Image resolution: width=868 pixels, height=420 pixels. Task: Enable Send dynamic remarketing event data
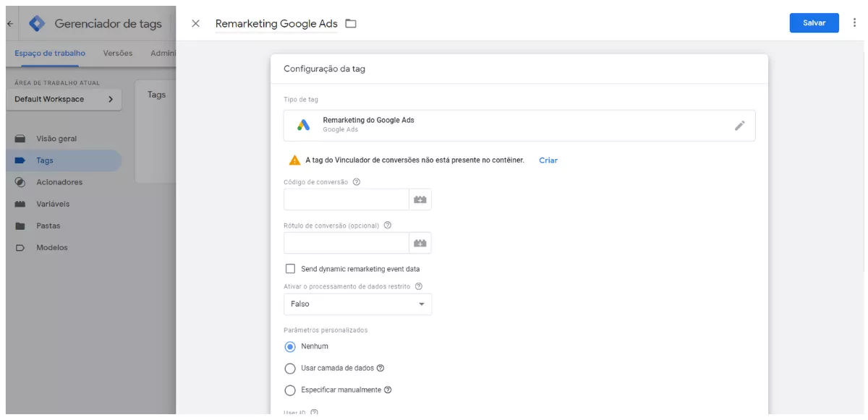pyautogui.click(x=290, y=269)
